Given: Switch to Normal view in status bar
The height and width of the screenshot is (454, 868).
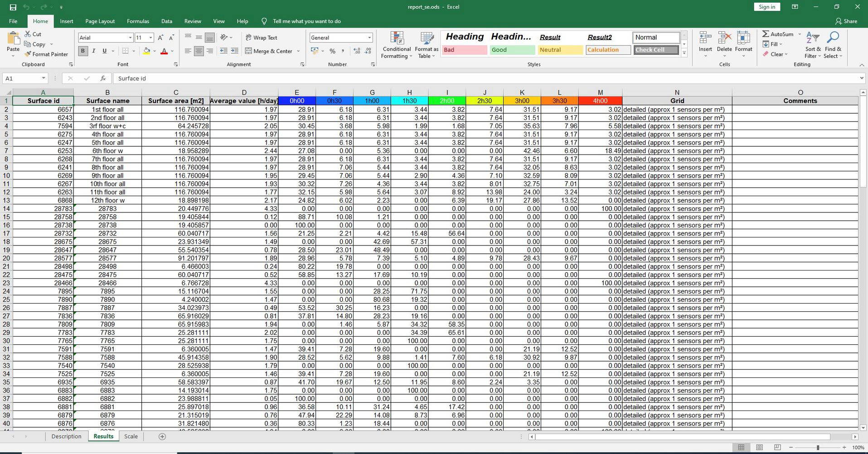Looking at the screenshot, I should click(741, 447).
